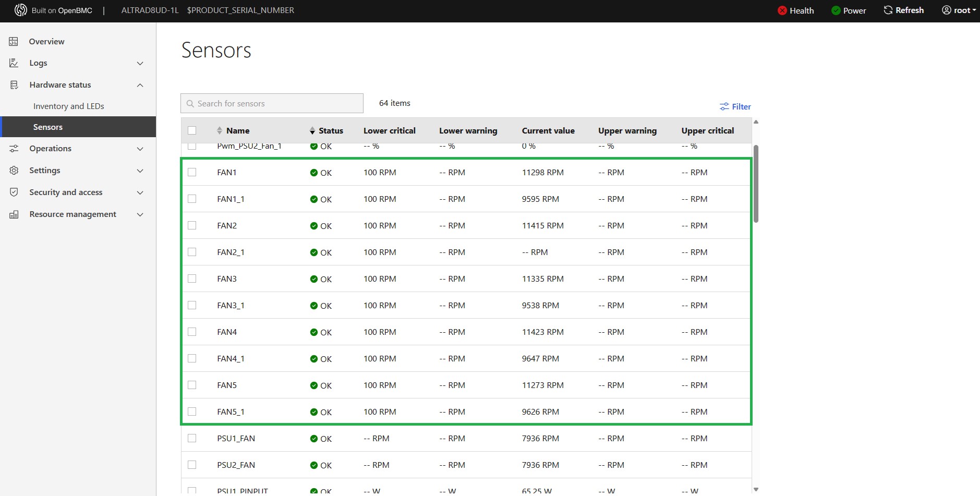Check the FAN1_1 row checkbox

[192, 199]
